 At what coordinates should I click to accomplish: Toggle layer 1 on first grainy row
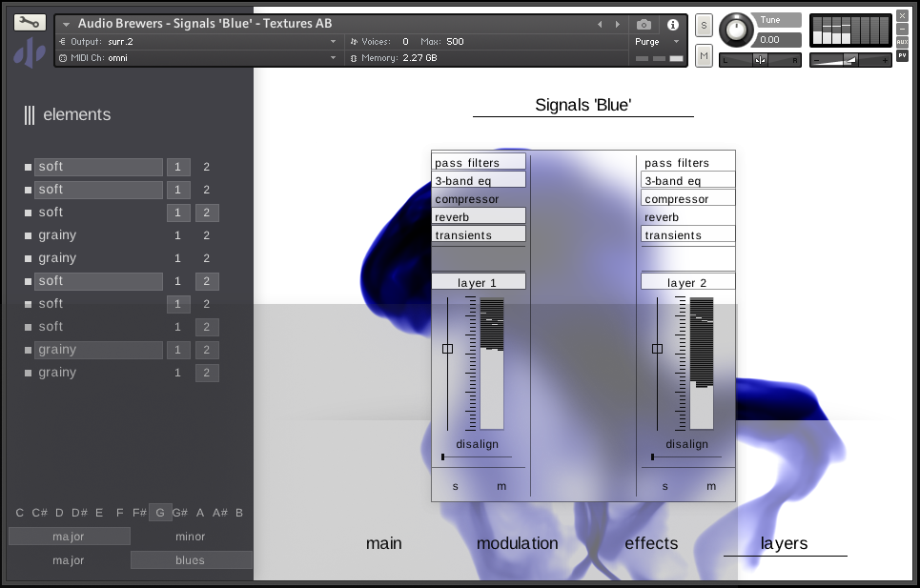coord(177,235)
